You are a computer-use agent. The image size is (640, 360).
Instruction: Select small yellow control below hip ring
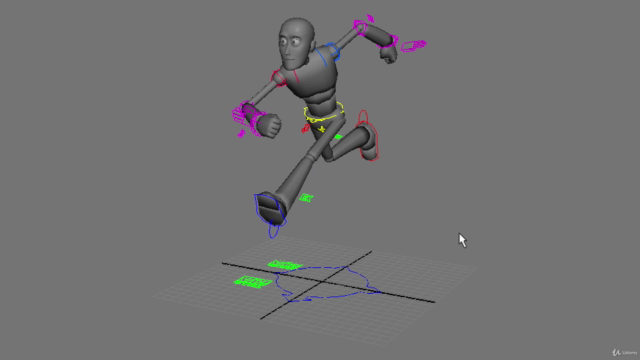coord(321,129)
